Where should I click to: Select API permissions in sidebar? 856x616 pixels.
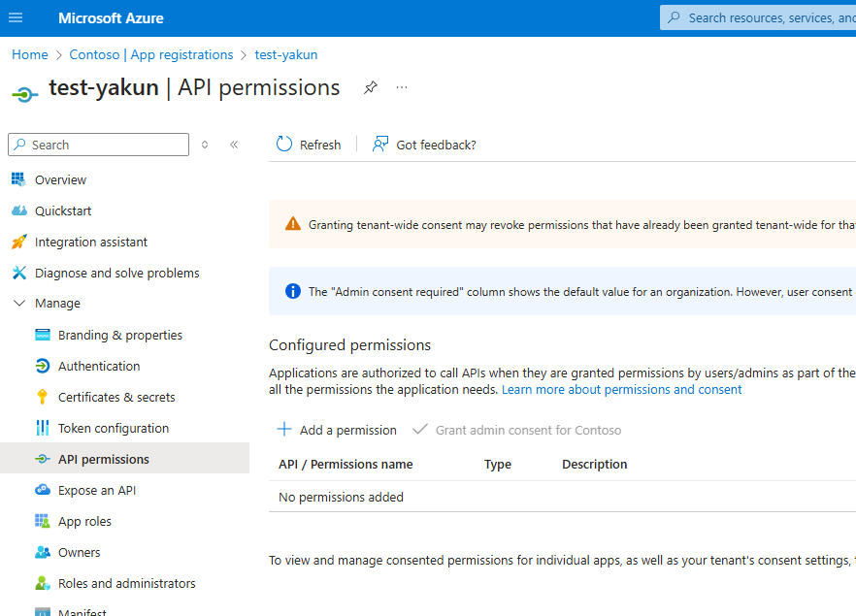(124, 458)
